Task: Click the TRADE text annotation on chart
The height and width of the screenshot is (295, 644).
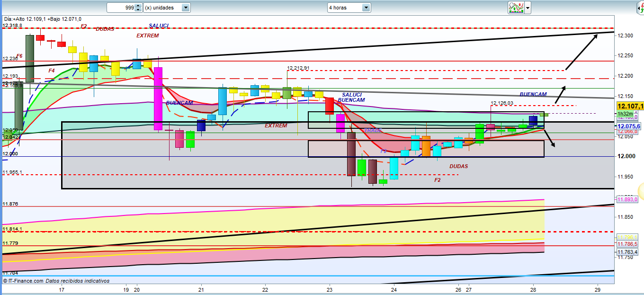Action: point(373,130)
